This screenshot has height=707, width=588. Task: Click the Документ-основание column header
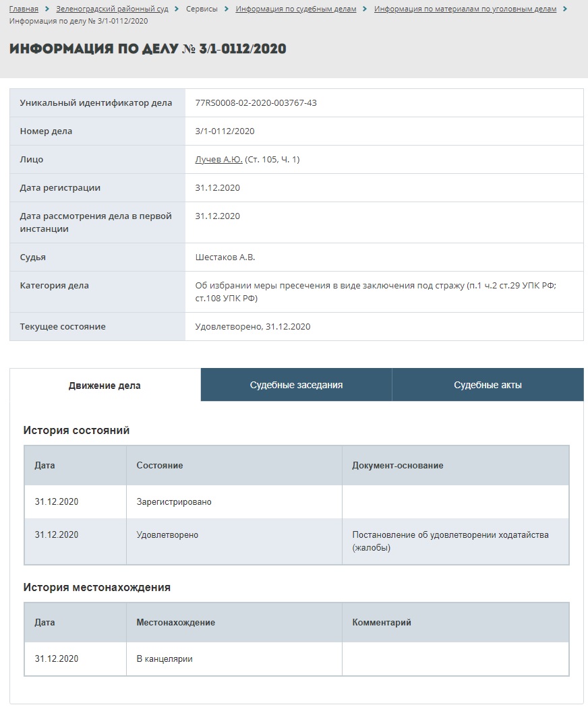coord(398,465)
